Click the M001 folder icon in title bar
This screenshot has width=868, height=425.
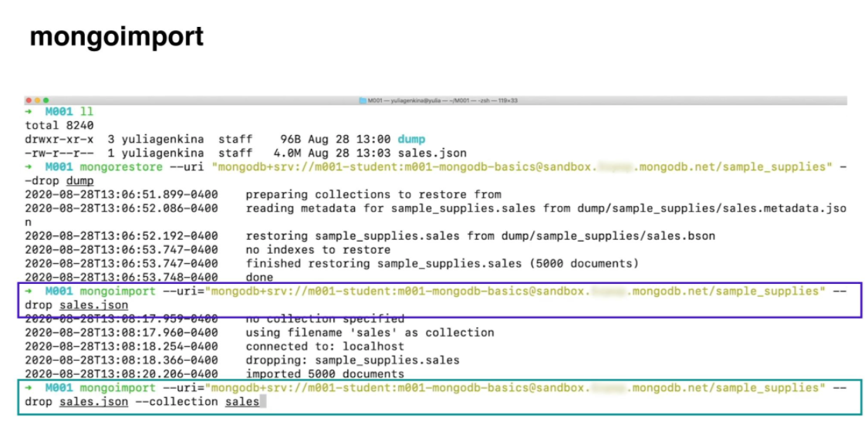363,101
